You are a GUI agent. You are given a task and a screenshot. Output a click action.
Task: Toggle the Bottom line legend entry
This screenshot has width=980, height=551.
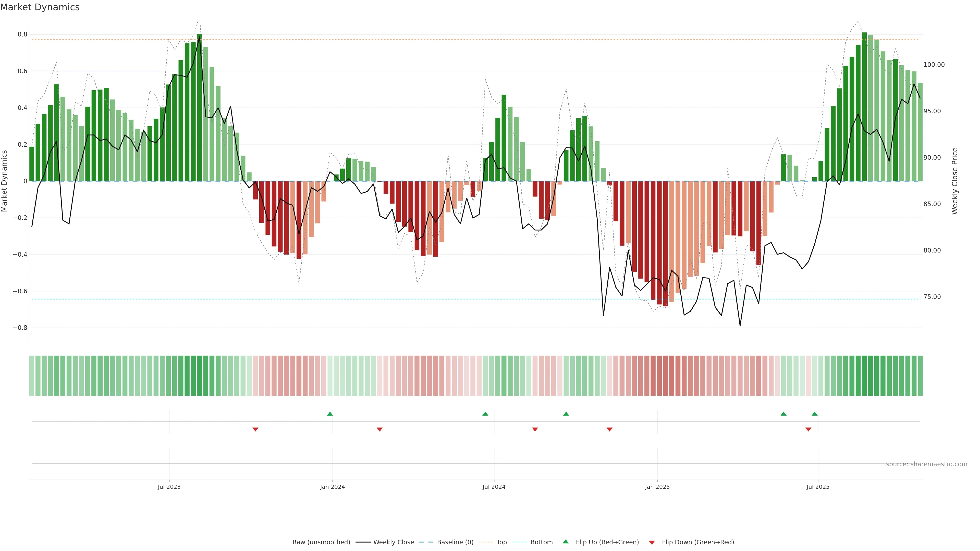pos(541,542)
